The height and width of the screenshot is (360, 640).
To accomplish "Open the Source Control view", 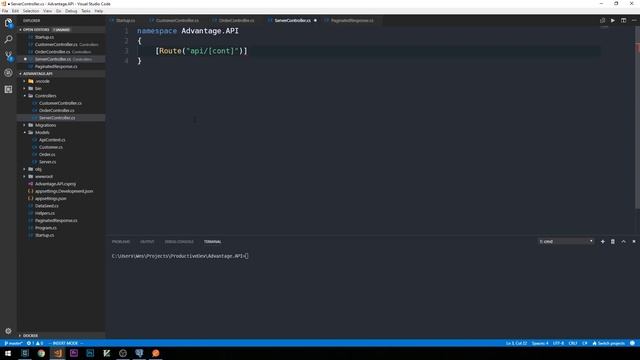I will (x=8, y=56).
